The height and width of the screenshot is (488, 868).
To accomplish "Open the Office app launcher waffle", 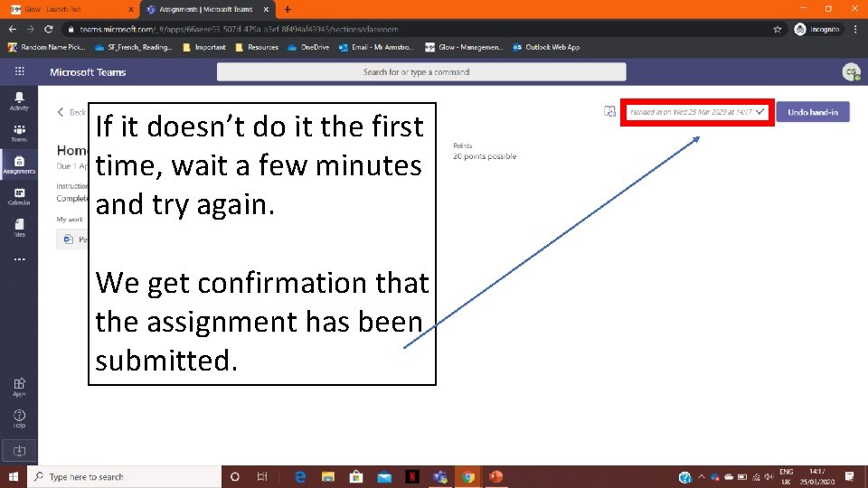I will tap(19, 71).
